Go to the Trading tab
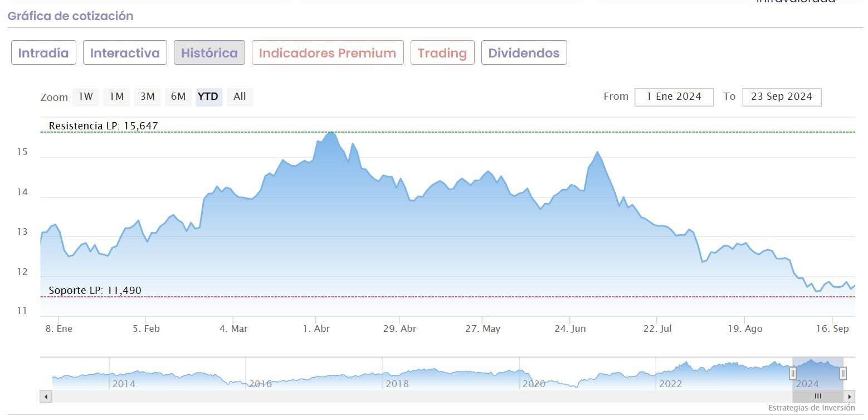This screenshot has width=868, height=420. pos(442,53)
